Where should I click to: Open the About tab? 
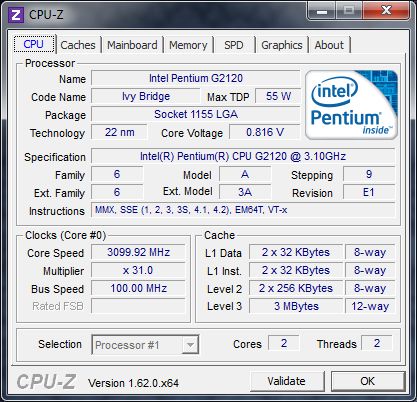(x=329, y=45)
